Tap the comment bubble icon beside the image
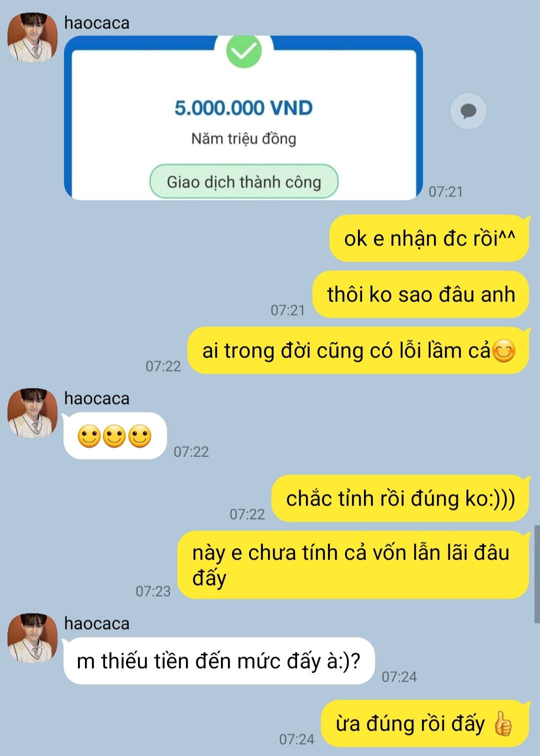540x756 pixels. (x=468, y=111)
